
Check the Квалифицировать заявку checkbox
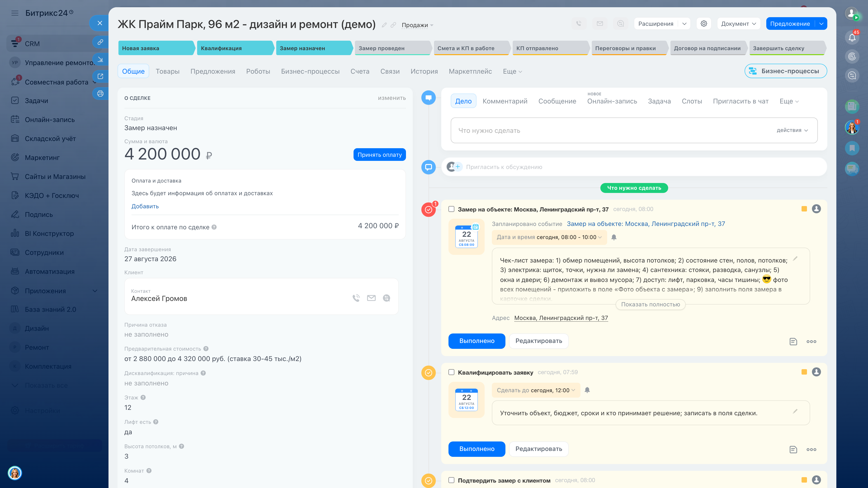click(x=452, y=372)
